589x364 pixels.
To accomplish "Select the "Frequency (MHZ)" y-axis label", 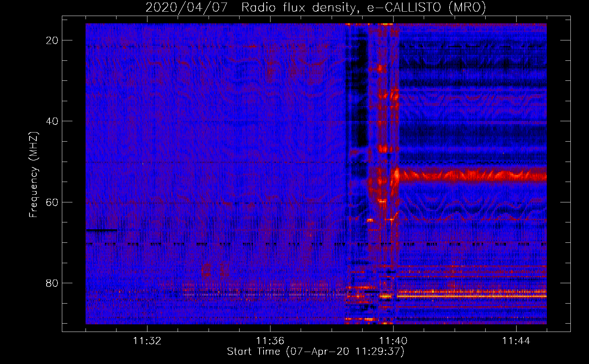I will (x=33, y=175).
